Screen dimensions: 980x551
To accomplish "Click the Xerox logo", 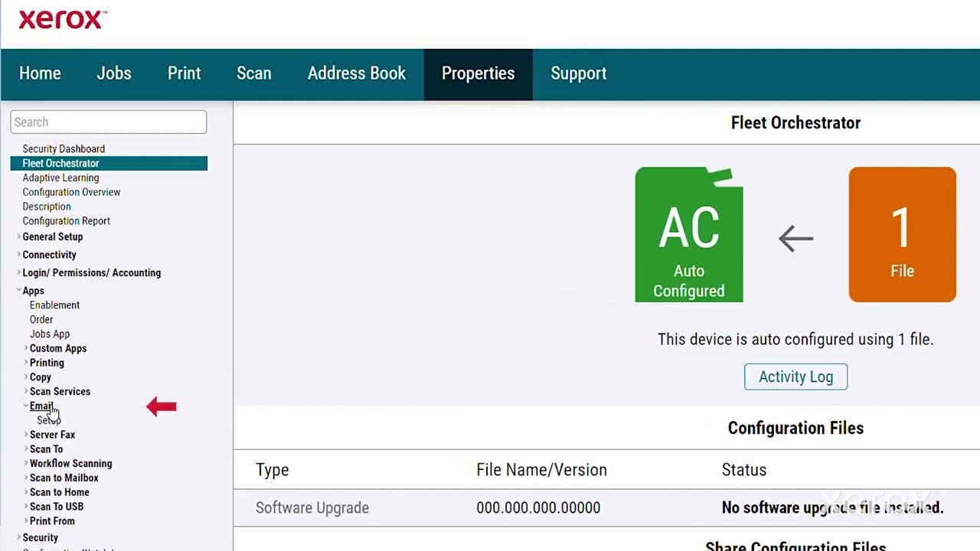I will coord(62,20).
